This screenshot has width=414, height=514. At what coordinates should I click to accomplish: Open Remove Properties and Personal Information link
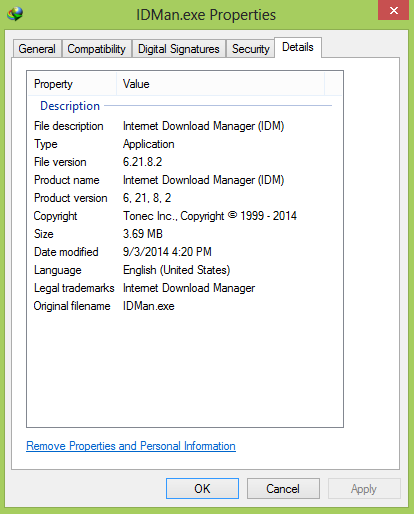[131, 446]
